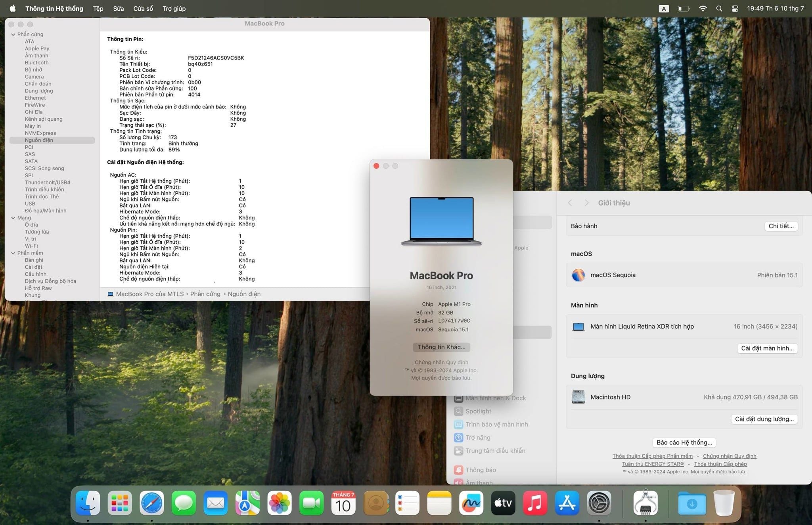
Task: Collapse the Phần cứng tree section
Action: (x=13, y=35)
